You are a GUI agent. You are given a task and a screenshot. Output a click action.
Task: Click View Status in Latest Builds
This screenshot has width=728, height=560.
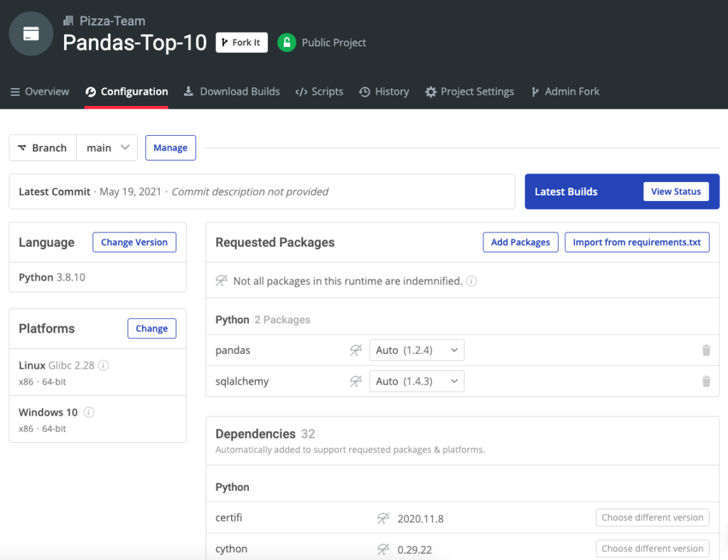click(x=676, y=191)
